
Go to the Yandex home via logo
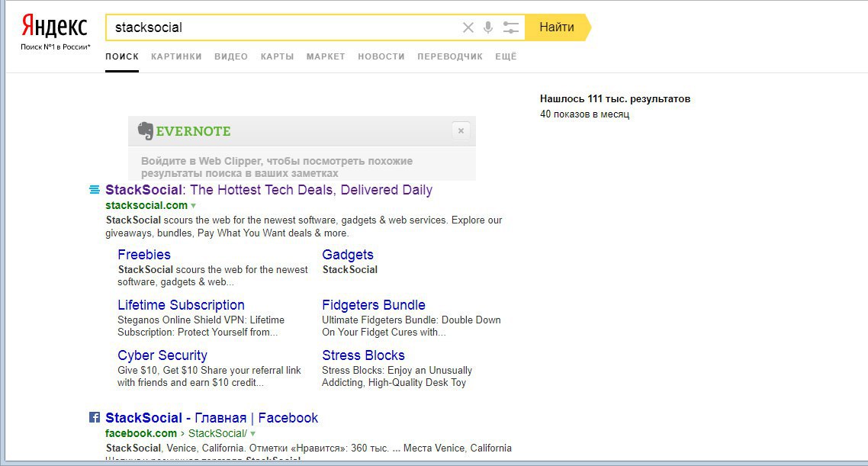pyautogui.click(x=54, y=26)
